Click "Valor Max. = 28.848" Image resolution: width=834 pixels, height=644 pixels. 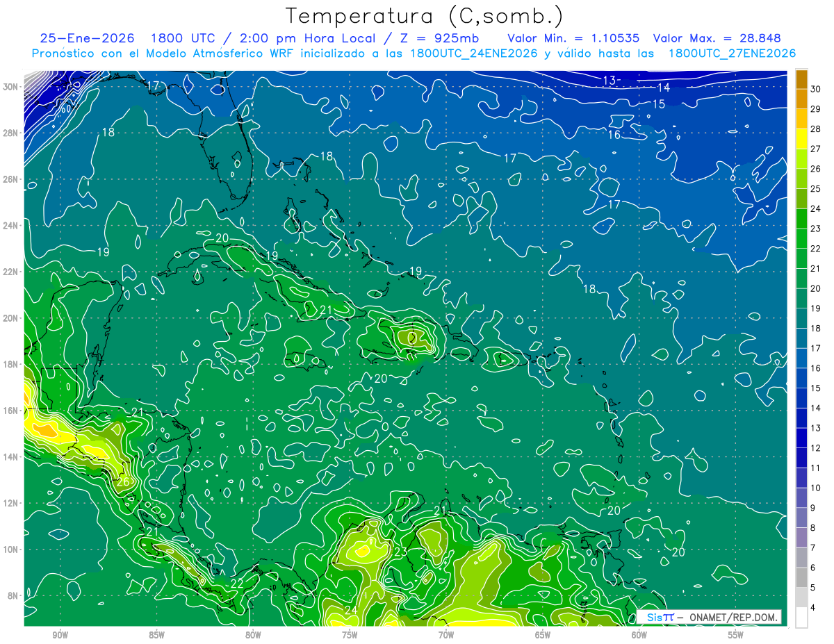[717, 38]
